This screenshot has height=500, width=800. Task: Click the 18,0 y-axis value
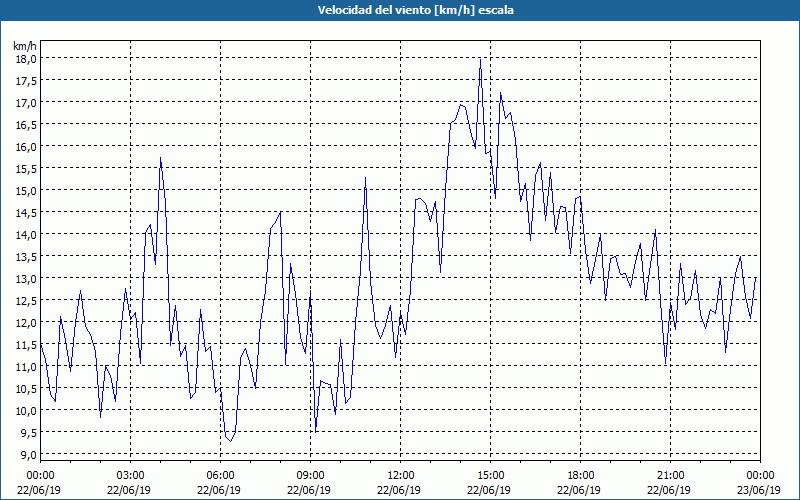[26, 59]
